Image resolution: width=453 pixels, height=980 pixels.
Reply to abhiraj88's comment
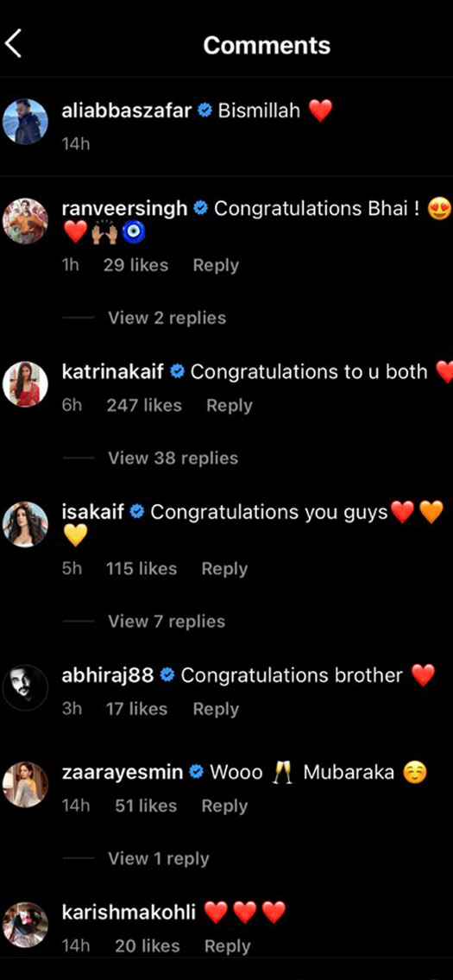pyautogui.click(x=217, y=710)
